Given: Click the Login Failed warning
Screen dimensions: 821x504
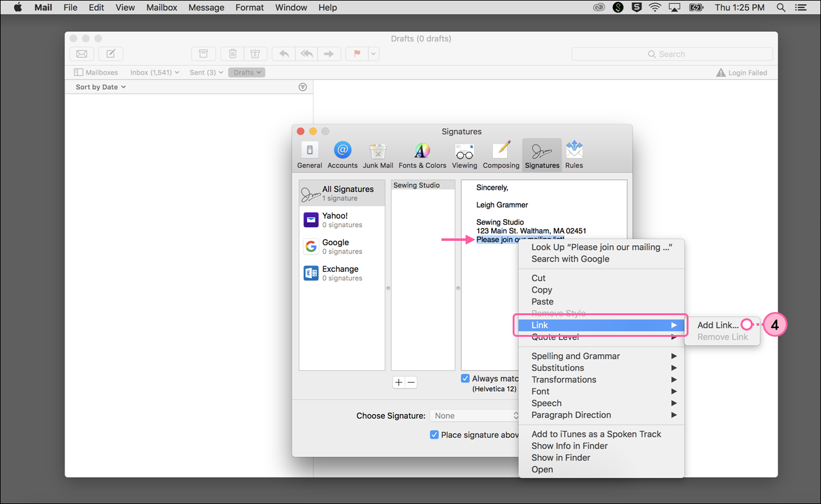Looking at the screenshot, I should point(741,72).
